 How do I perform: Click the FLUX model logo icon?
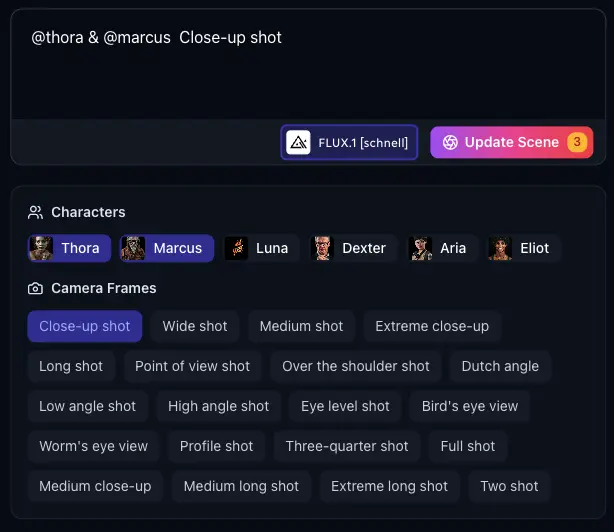pos(299,142)
